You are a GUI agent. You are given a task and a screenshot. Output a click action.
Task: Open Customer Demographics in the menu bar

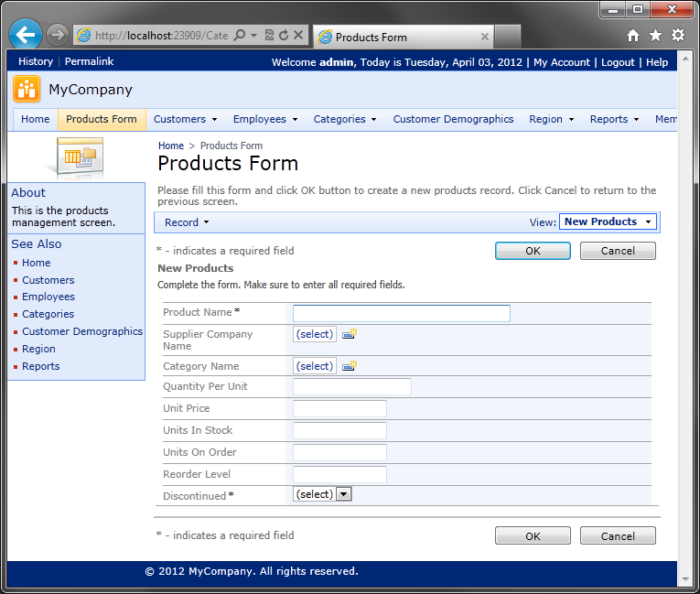pos(453,119)
